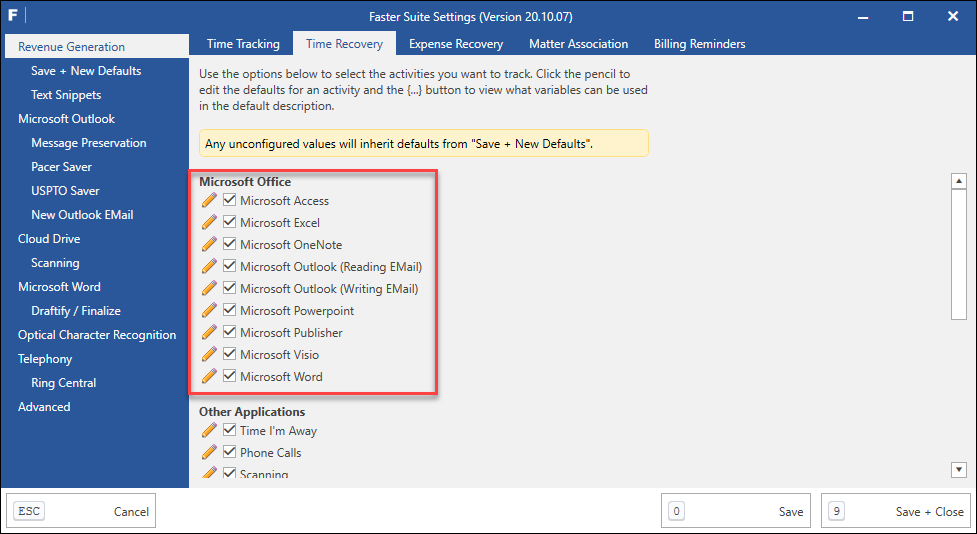This screenshot has height=534, width=977.
Task: Click the Save button
Action: coord(736,511)
